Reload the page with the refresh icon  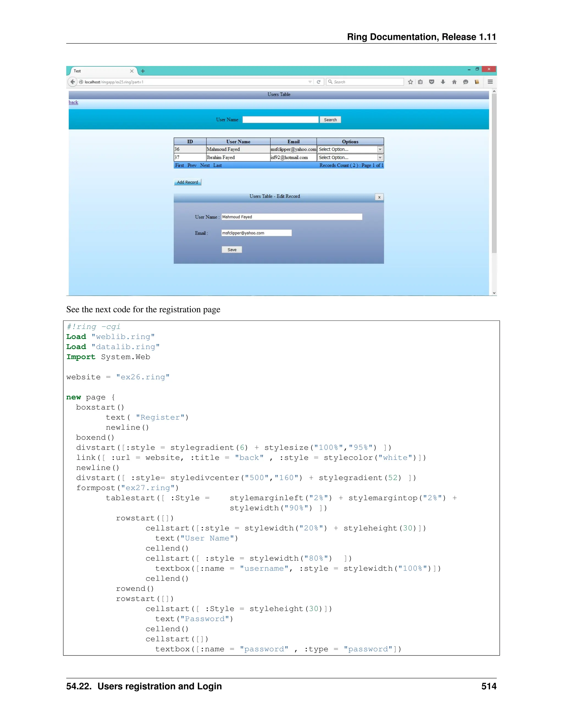(319, 82)
